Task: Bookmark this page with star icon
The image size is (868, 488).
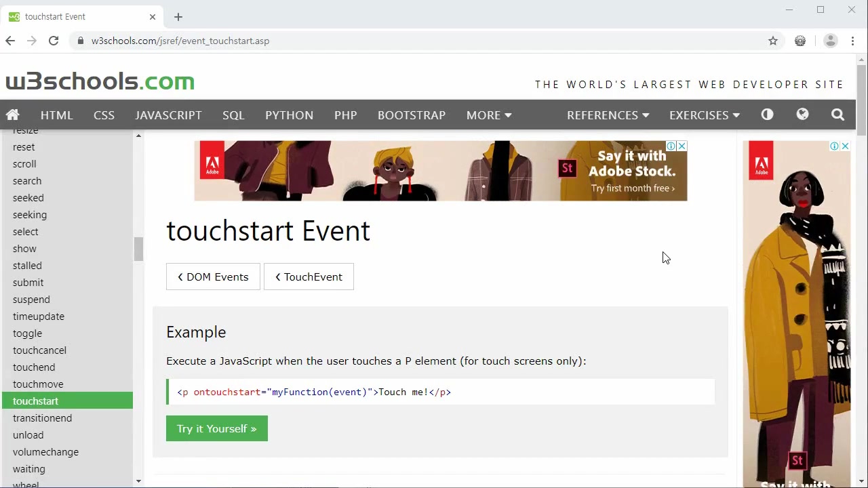Action: tap(773, 41)
